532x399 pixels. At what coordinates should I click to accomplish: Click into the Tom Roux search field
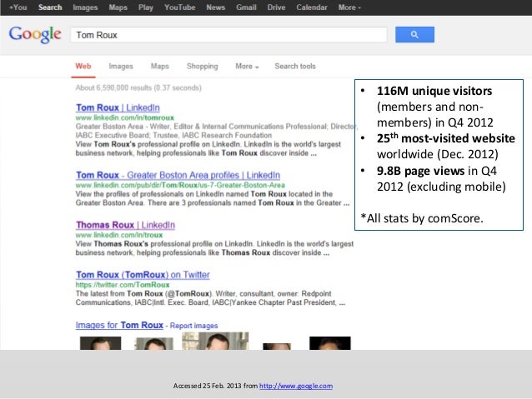point(228,35)
